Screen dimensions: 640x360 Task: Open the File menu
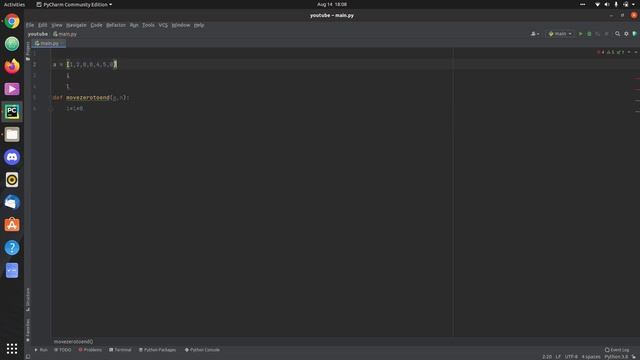point(30,25)
